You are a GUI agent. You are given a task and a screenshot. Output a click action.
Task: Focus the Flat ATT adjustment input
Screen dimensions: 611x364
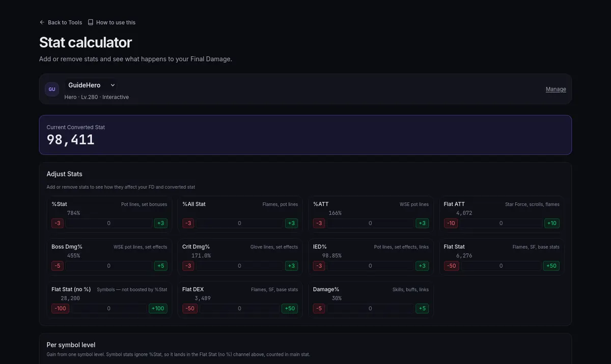[x=501, y=223]
